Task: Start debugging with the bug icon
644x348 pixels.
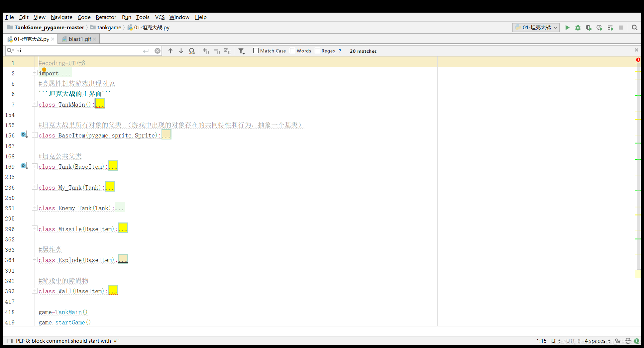Action: click(578, 28)
